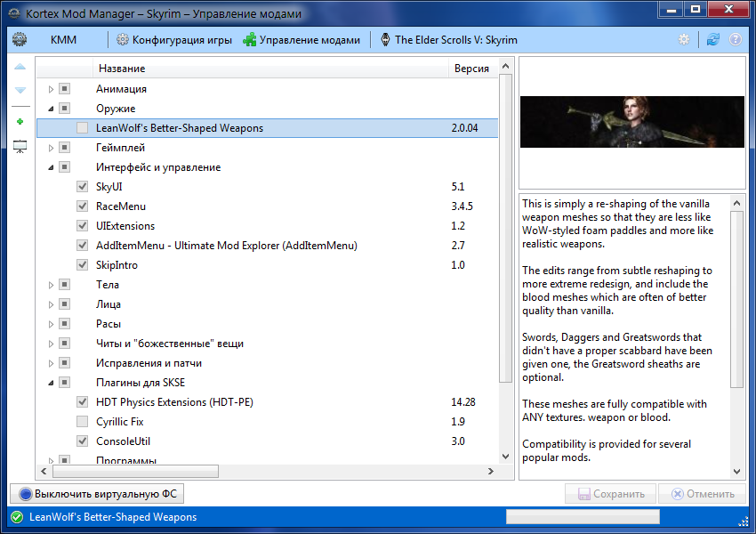The height and width of the screenshot is (534, 756).
Task: Open the KMM gear menu icon
Action: point(20,39)
